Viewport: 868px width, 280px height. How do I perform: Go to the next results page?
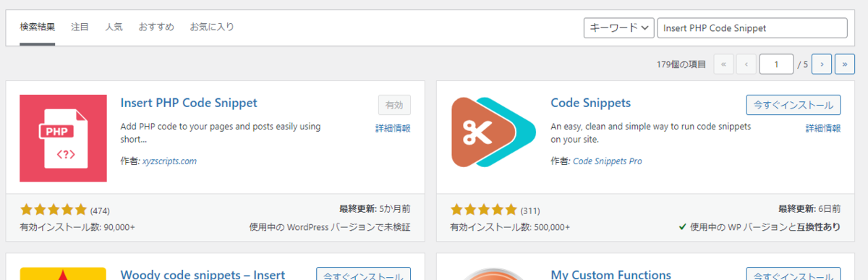(x=822, y=64)
